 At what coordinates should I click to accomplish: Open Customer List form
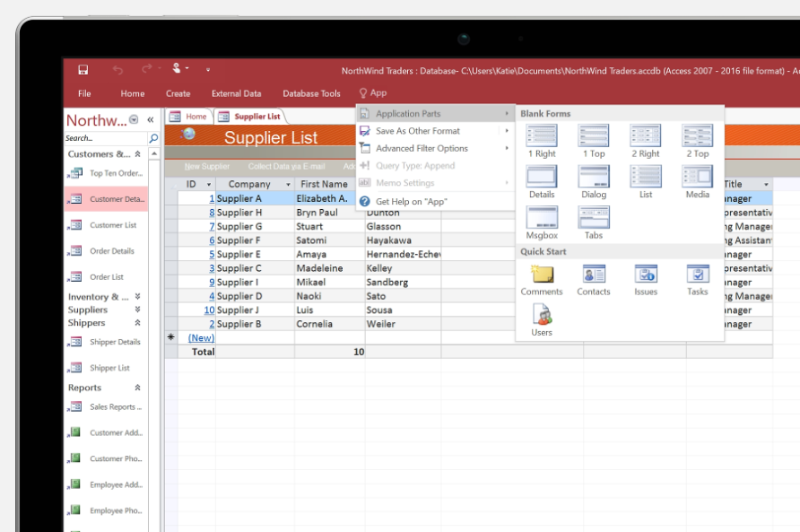(106, 225)
